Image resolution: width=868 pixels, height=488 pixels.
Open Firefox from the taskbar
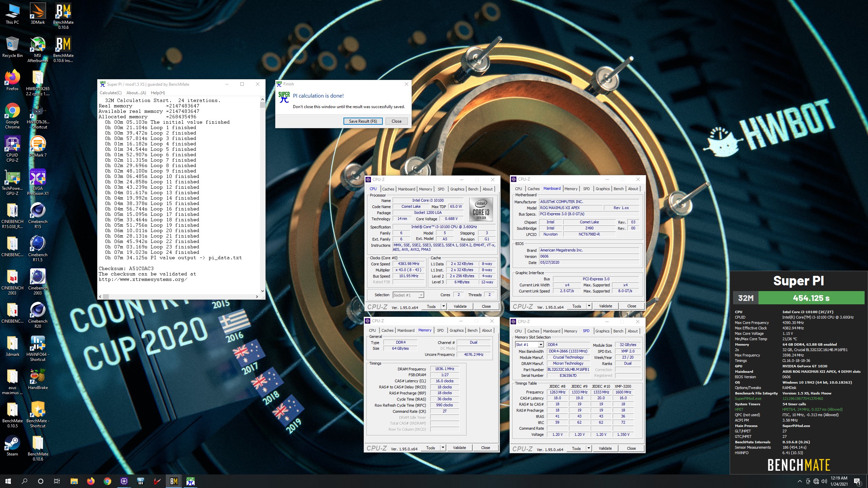coord(91,481)
